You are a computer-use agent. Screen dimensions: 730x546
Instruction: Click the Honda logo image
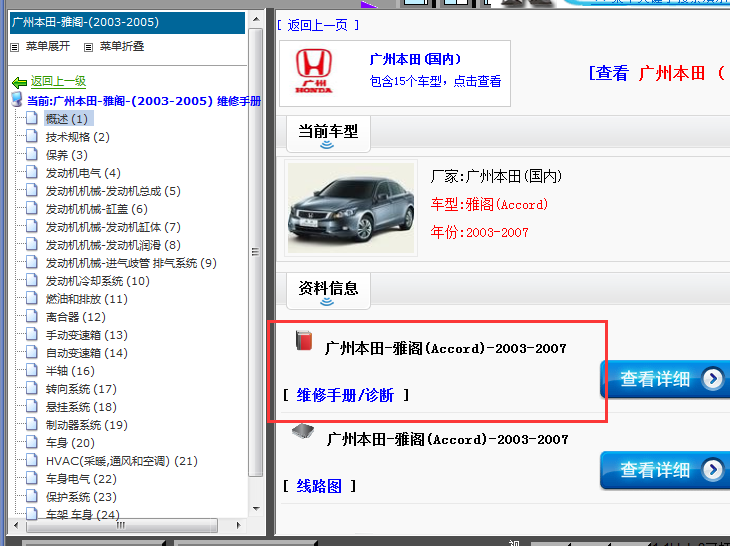[314, 71]
